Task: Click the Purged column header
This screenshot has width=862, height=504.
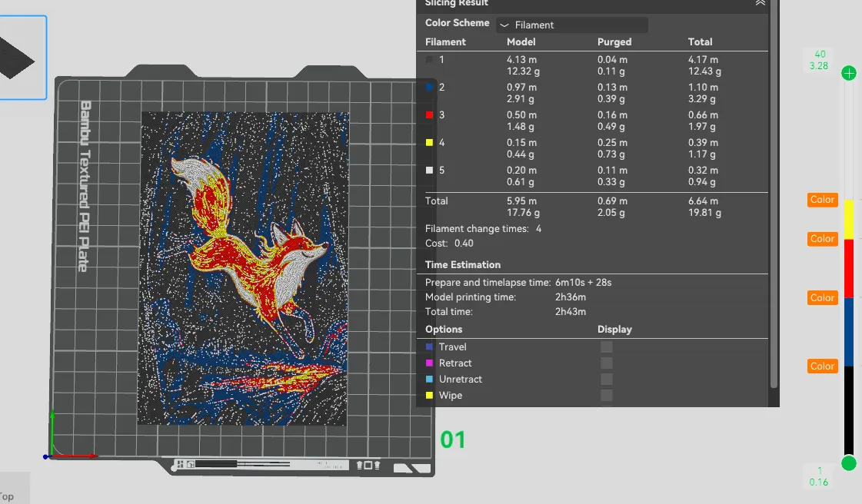Action: [x=614, y=41]
